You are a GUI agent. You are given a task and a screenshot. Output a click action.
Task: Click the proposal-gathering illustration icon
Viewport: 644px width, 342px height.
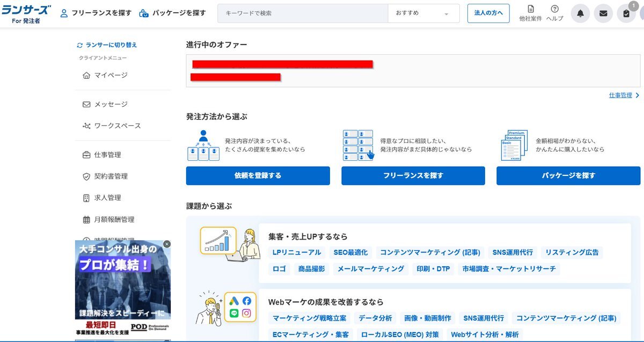[203, 145]
